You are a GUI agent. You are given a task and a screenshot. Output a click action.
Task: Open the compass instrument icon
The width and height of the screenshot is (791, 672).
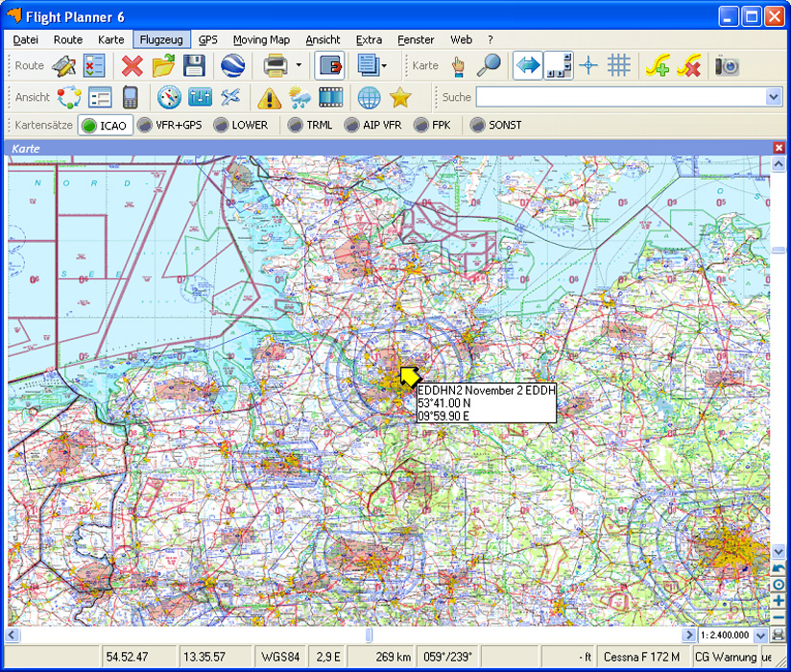tap(169, 97)
